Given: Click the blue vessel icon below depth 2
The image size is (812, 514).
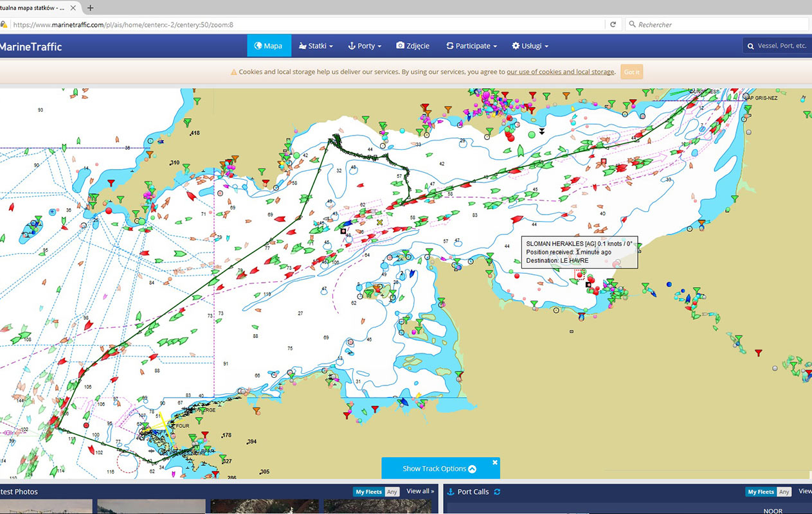Looking at the screenshot, I should click(412, 274).
